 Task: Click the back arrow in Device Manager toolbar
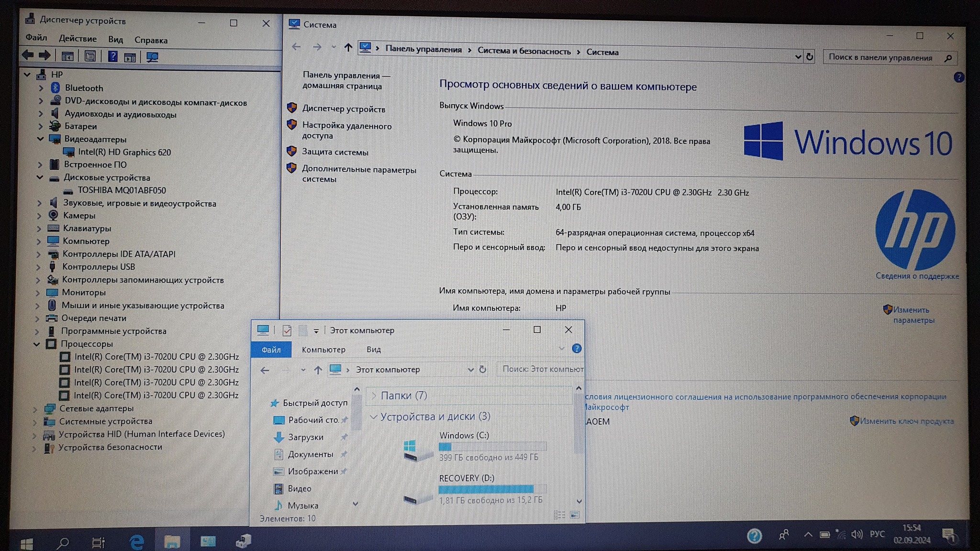click(28, 55)
